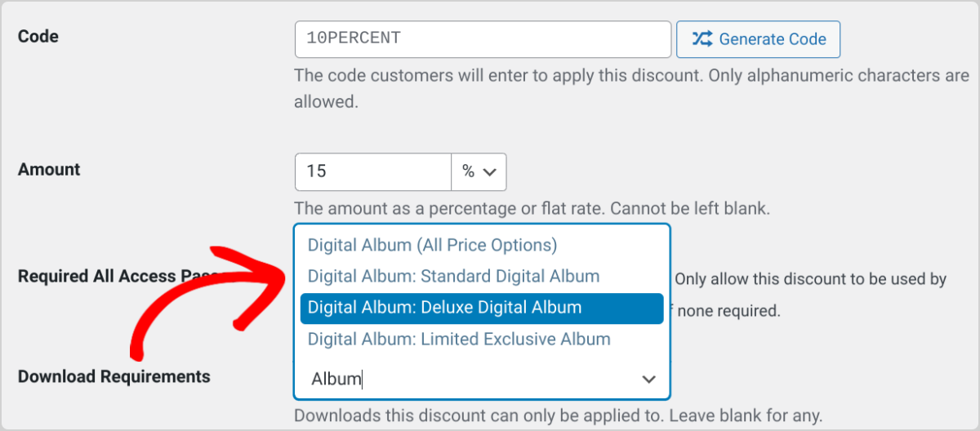The image size is (980, 431).
Task: Click the Generate Code button text
Action: pos(773,39)
